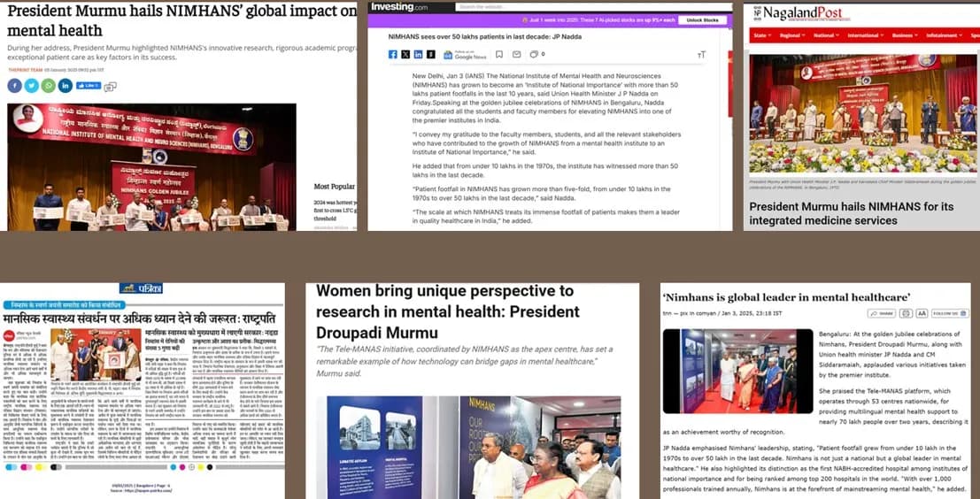Click Twitter share icon under ThePrint byline

point(32,86)
